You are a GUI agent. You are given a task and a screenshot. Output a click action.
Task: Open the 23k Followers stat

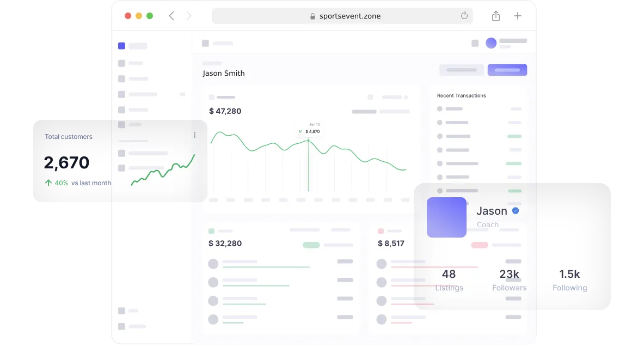pyautogui.click(x=509, y=280)
